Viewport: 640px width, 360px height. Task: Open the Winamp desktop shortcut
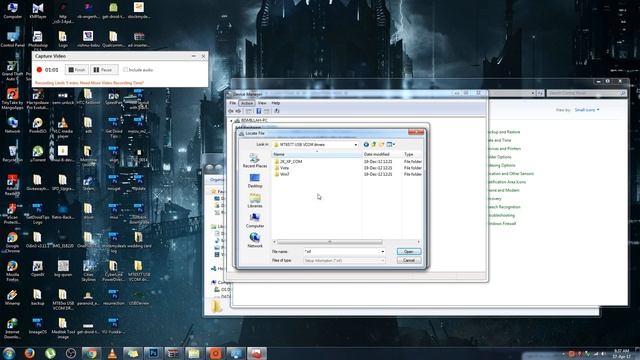point(12,297)
